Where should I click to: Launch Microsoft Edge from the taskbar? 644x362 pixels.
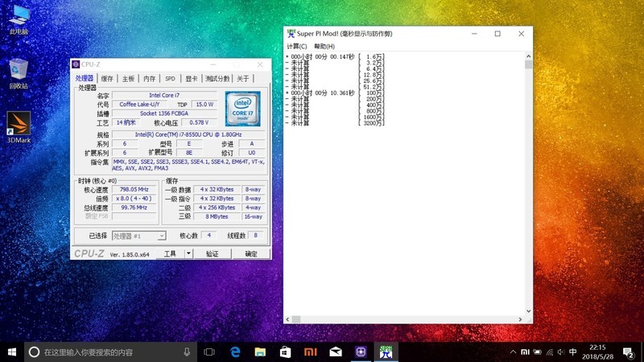click(x=235, y=352)
